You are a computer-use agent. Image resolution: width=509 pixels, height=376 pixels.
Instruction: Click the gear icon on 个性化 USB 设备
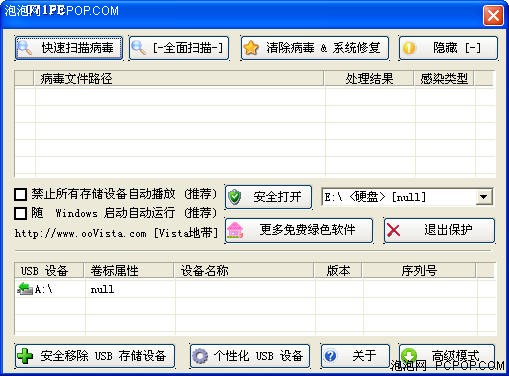point(200,356)
